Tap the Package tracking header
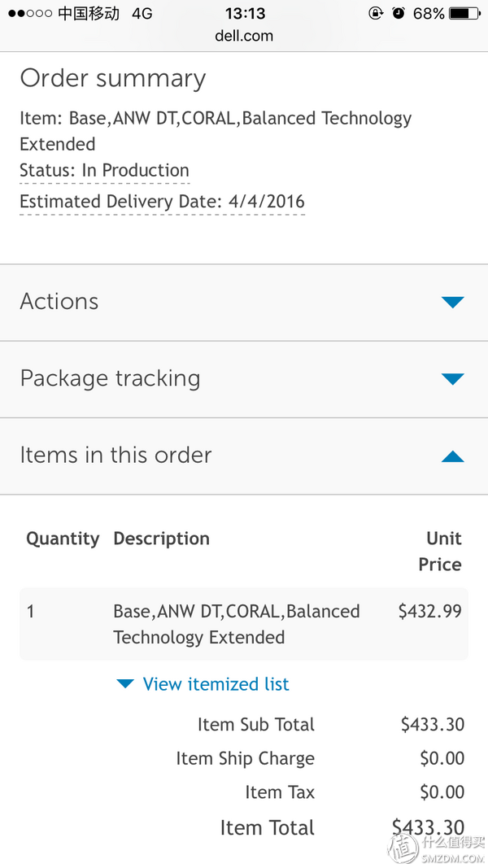 coord(244,379)
